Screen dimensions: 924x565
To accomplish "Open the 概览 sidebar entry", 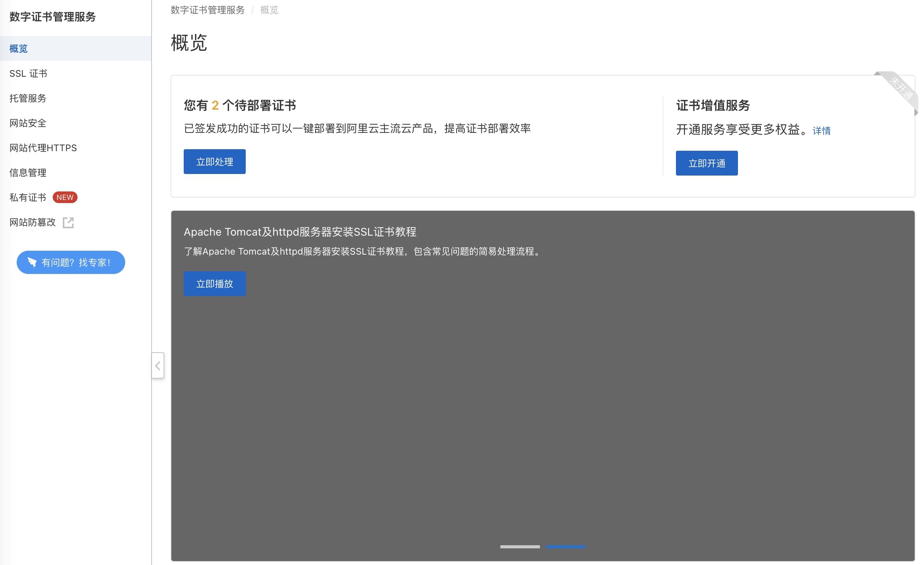I will (18, 48).
